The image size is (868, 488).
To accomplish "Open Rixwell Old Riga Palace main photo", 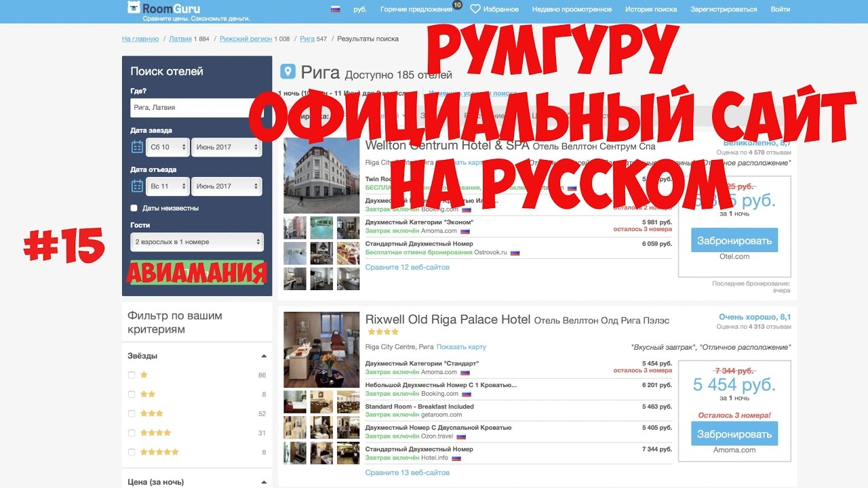I will pos(321,350).
